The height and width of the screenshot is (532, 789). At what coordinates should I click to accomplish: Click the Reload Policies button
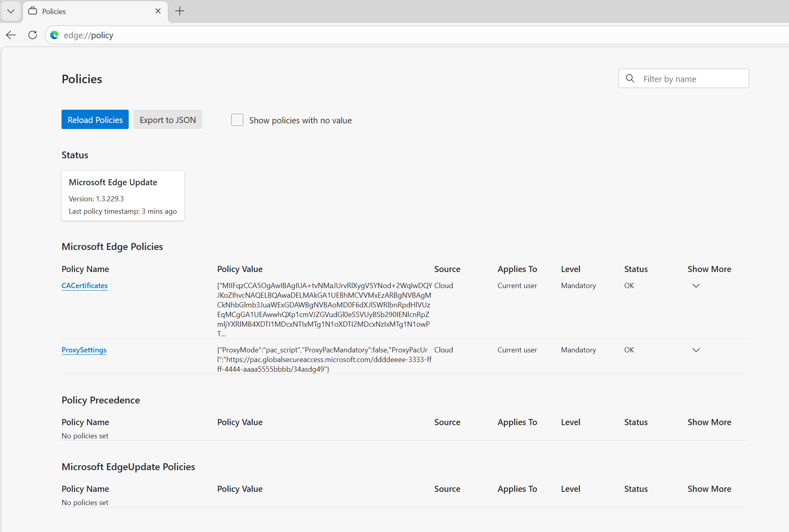[95, 120]
